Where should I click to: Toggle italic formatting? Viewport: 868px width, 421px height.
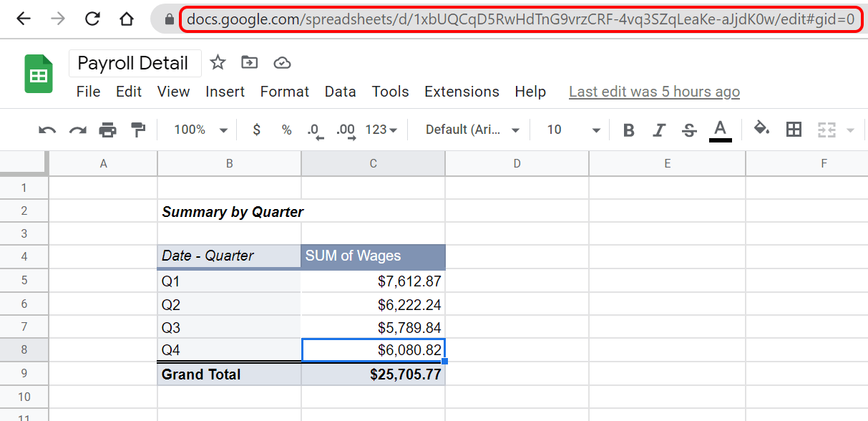[x=658, y=130]
